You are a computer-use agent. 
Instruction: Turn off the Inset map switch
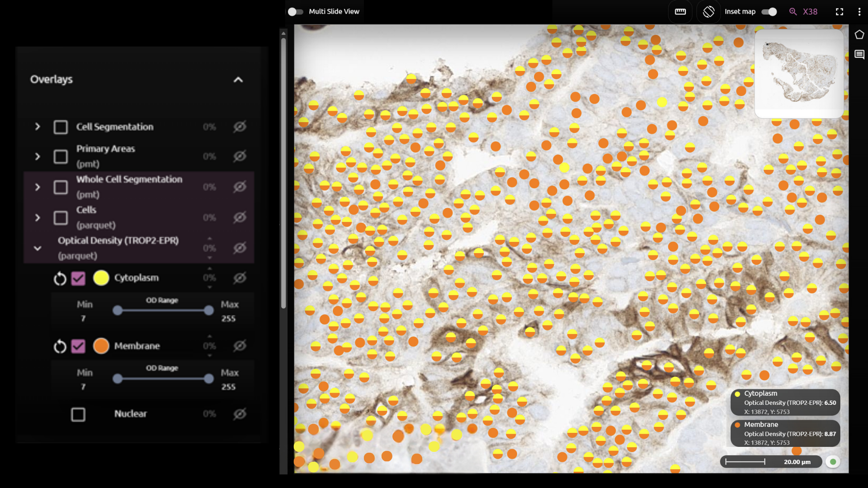pyautogui.click(x=769, y=12)
